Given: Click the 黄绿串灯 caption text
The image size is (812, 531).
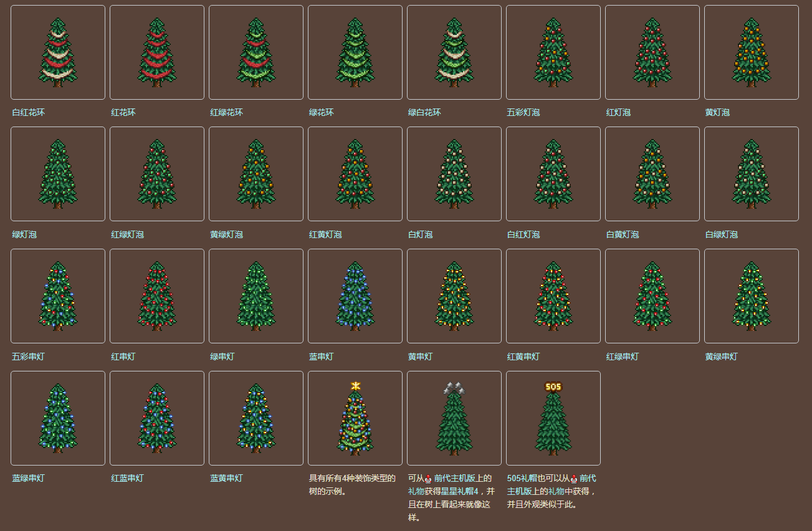Looking at the screenshot, I should click(x=722, y=357).
